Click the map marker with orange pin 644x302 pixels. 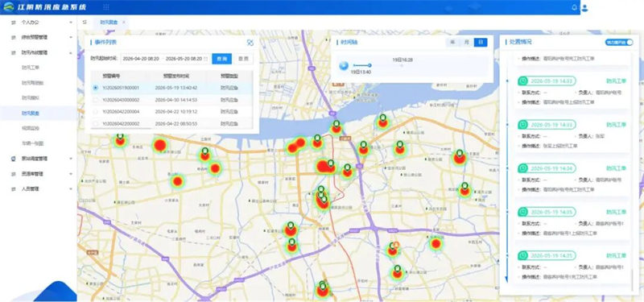pos(396,246)
